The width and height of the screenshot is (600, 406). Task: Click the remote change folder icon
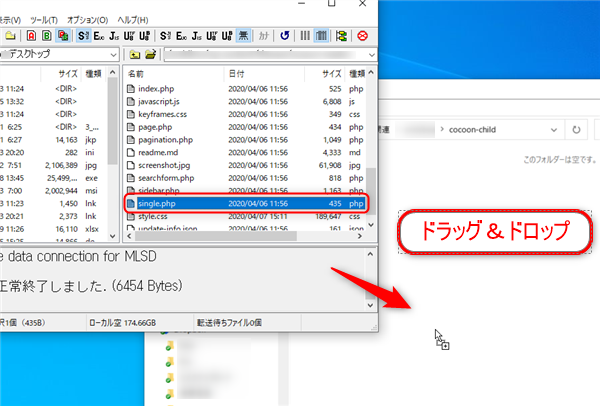[150, 53]
